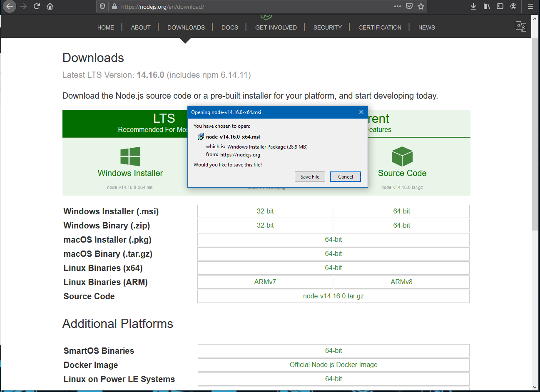Open the browser home page icon
This screenshot has width=540, height=392.
(50, 6)
